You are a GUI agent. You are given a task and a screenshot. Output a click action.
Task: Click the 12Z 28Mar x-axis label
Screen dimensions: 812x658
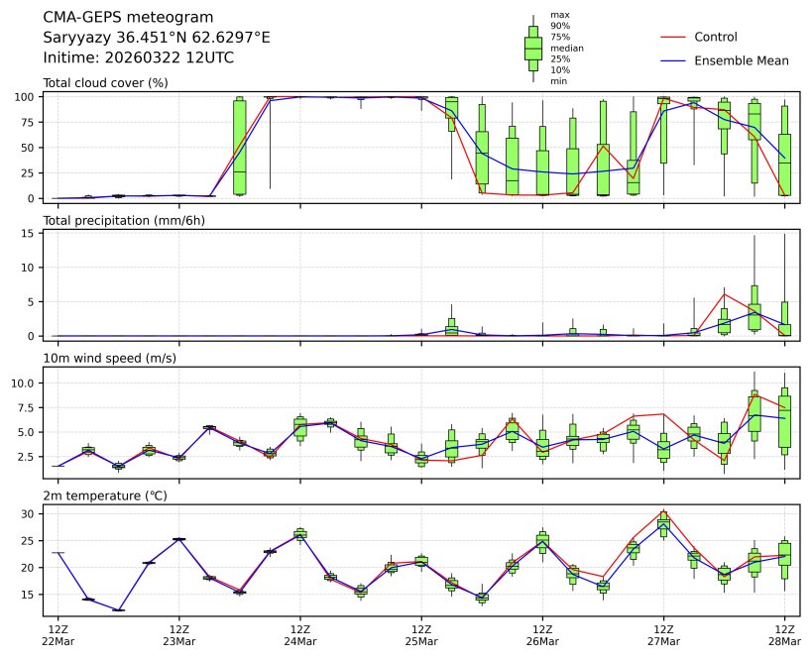click(x=784, y=634)
